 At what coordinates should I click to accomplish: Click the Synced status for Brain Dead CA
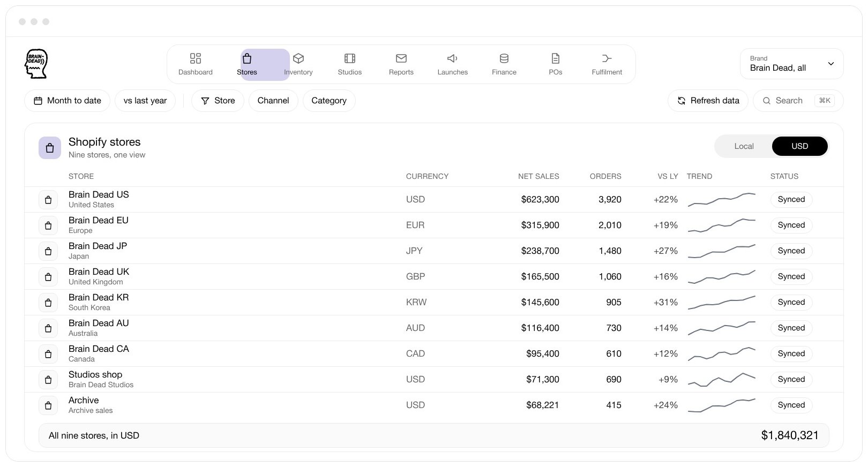point(791,354)
